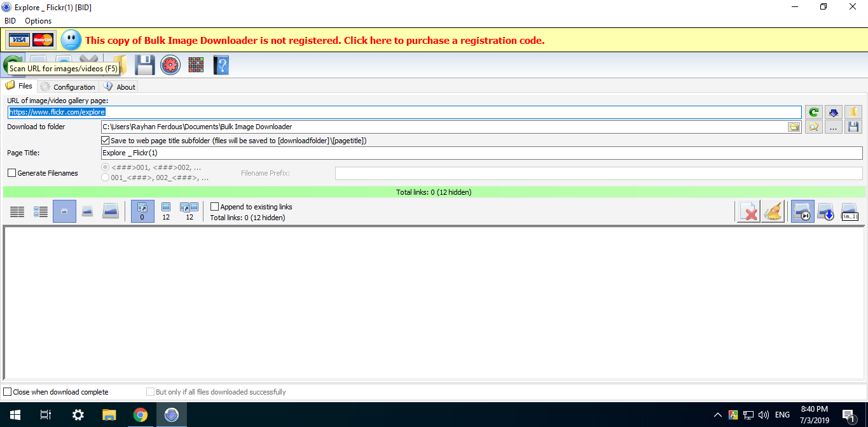Click the ENG language indicator

pyautogui.click(x=782, y=415)
